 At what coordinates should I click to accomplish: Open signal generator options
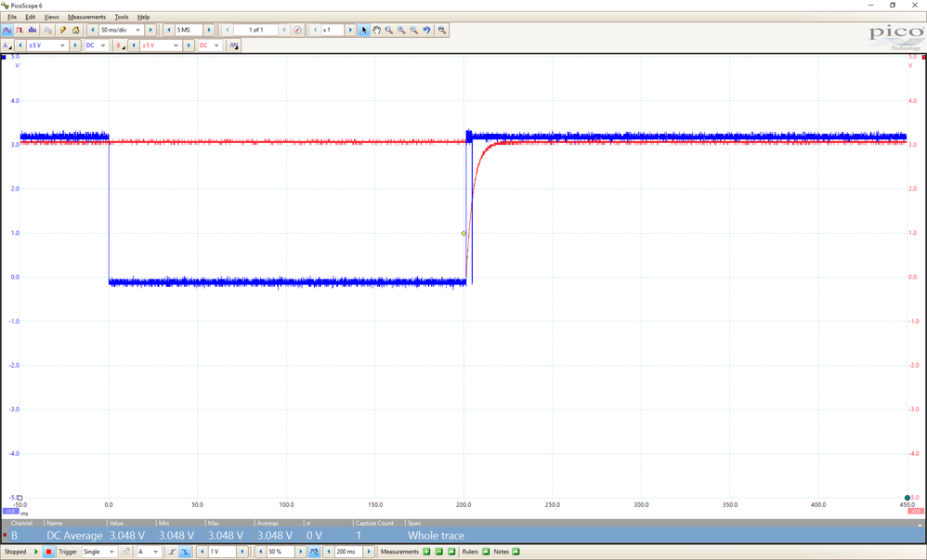point(234,46)
